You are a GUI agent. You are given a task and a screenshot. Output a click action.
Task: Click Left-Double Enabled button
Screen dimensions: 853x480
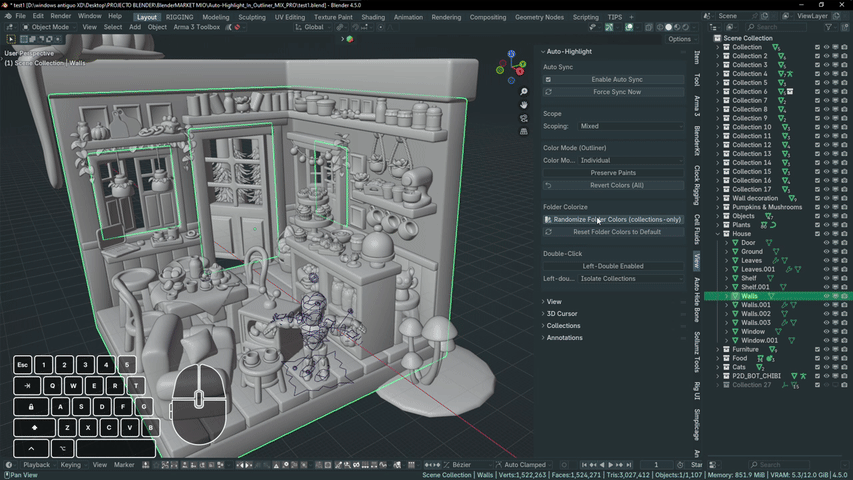(613, 266)
